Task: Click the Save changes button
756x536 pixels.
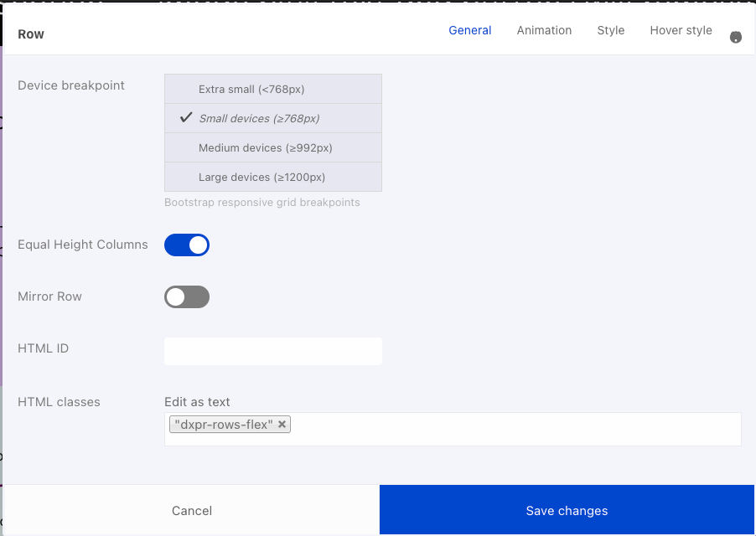Action: tap(567, 510)
